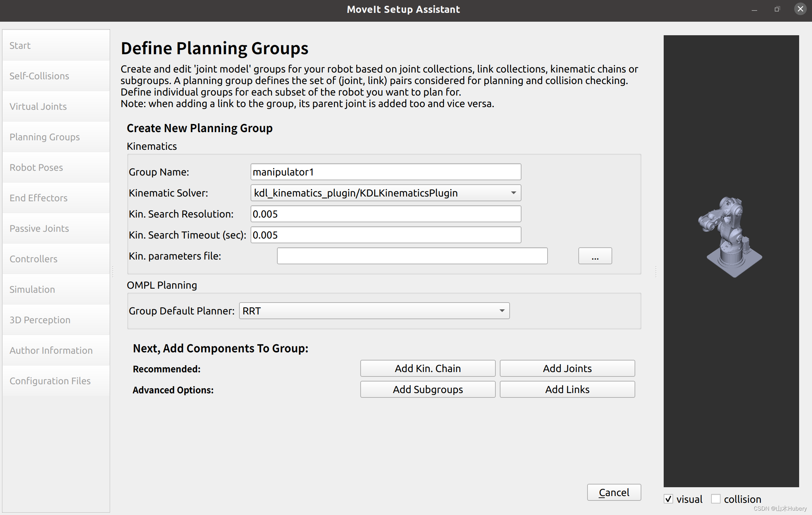The height and width of the screenshot is (515, 812).
Task: Open Virtual Joints section
Action: click(56, 106)
